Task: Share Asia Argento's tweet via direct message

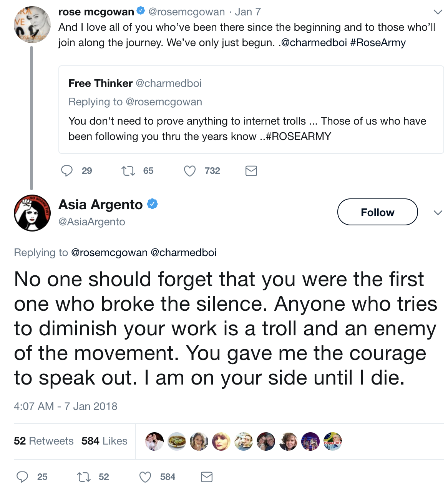Action: coord(207,477)
